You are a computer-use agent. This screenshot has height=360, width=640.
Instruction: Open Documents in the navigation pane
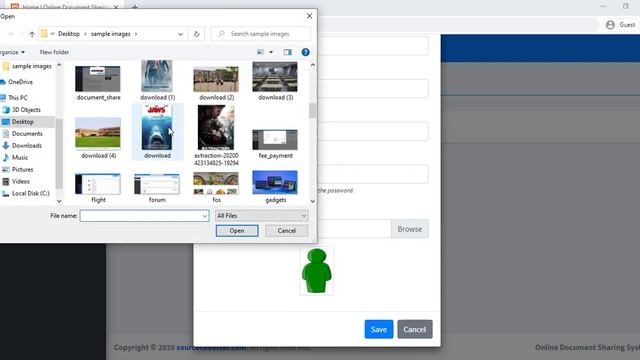pyautogui.click(x=27, y=133)
